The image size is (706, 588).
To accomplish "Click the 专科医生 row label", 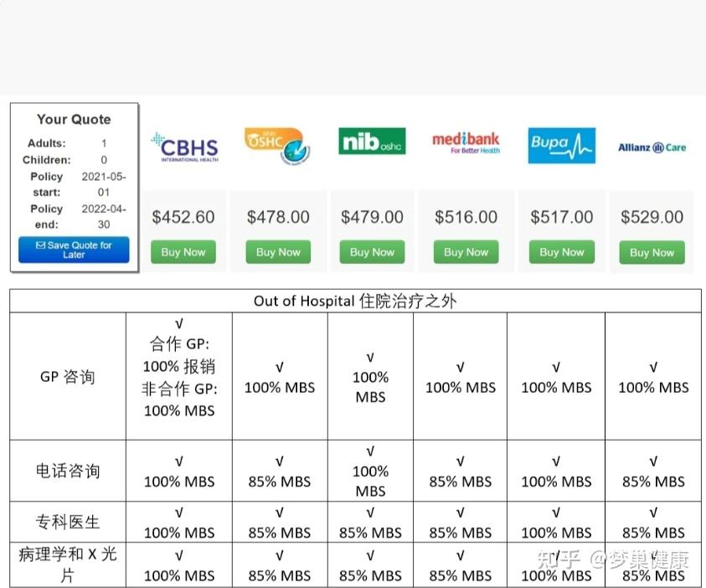I will [68, 523].
